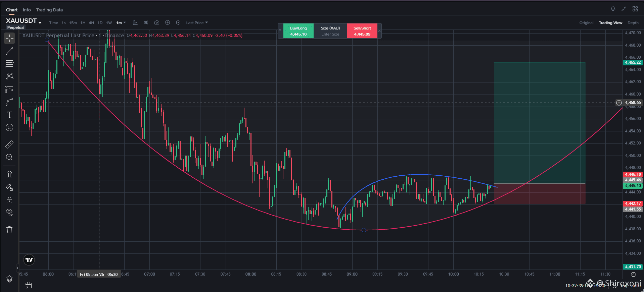
Task: Select the green profit zone of long position
Action: 539,123
